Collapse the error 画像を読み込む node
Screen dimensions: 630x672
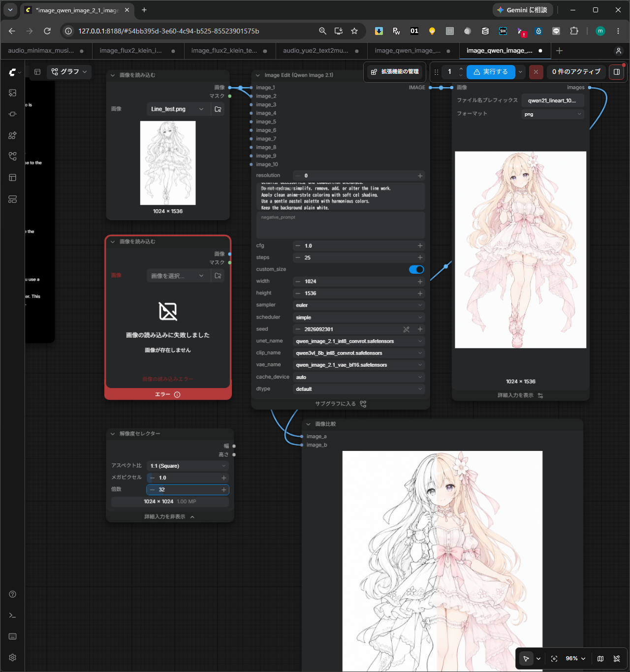[113, 242]
